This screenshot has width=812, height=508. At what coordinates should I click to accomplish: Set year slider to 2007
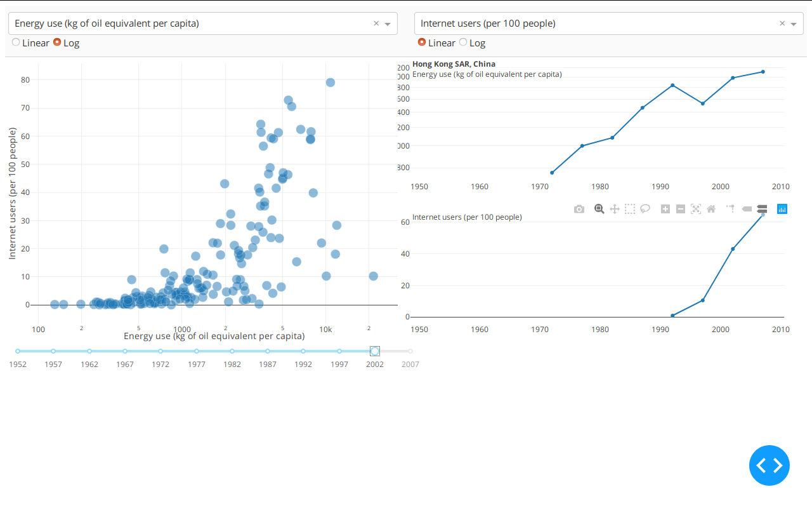(410, 351)
